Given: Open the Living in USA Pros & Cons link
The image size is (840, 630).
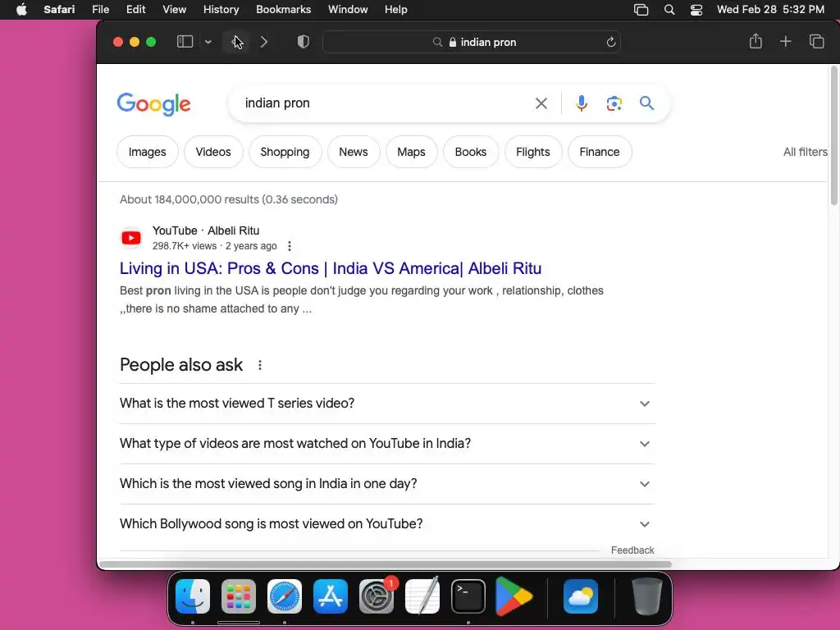Looking at the screenshot, I should (331, 268).
